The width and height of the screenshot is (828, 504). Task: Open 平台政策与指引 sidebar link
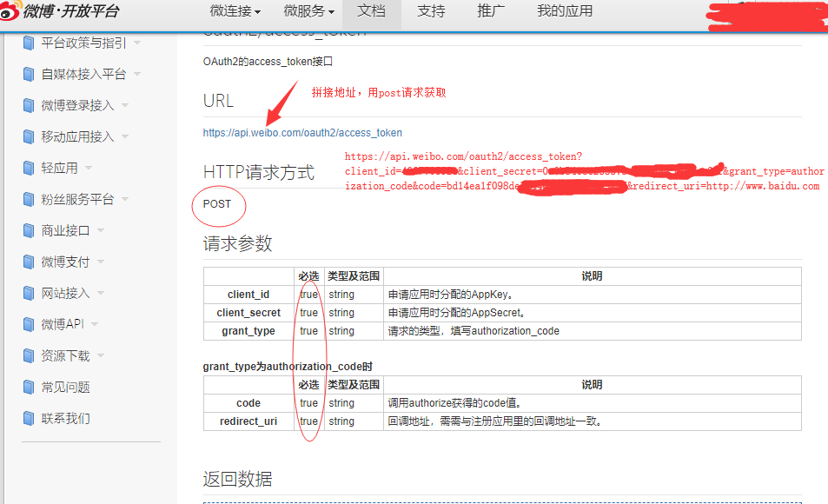click(83, 43)
